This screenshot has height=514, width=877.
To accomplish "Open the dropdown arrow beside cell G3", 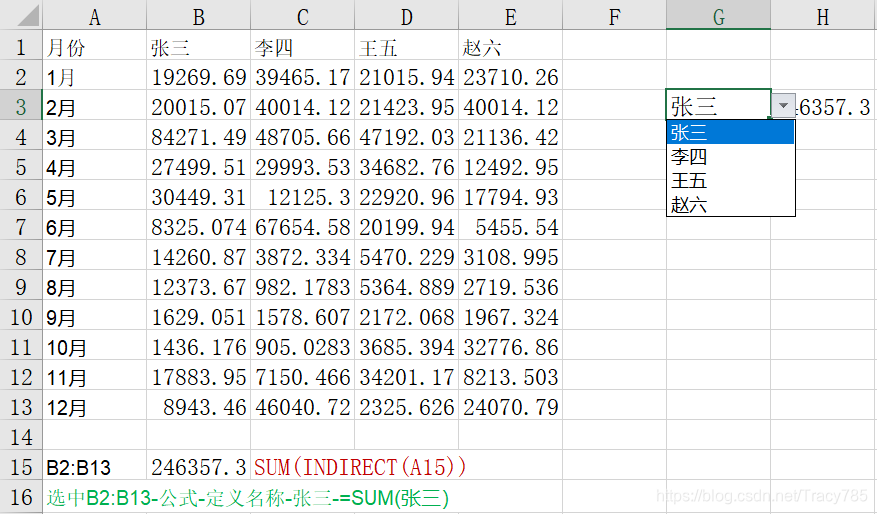I will click(x=783, y=105).
